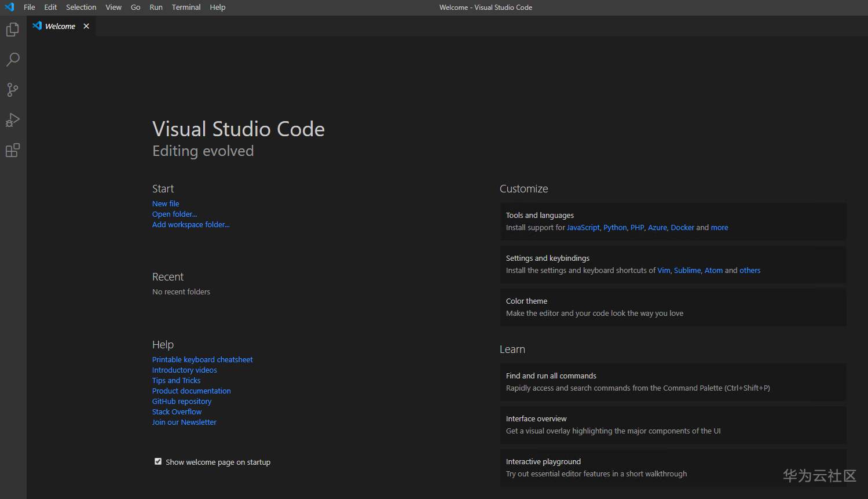The image size is (868, 499).
Task: Click the New file link
Action: [x=166, y=203]
